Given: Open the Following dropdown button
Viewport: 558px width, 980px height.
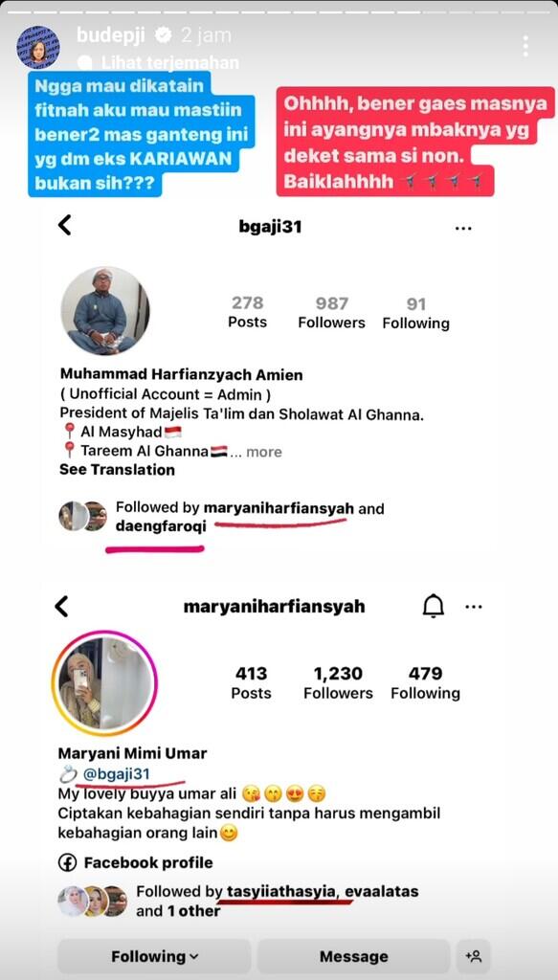Looking at the screenshot, I should [154, 956].
